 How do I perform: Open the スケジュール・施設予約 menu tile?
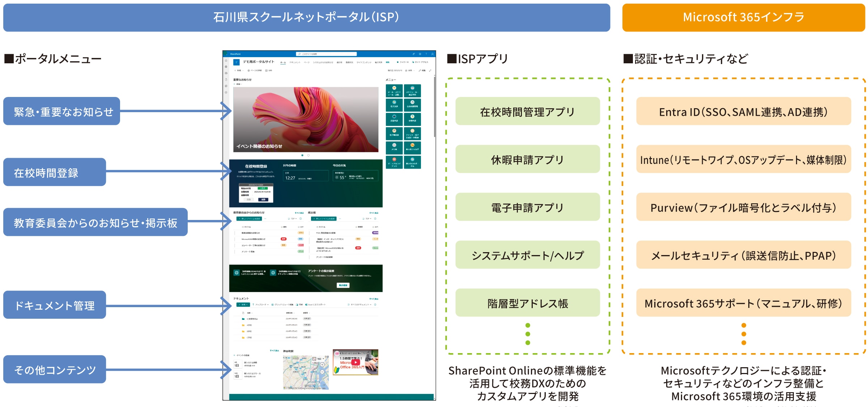(412, 90)
